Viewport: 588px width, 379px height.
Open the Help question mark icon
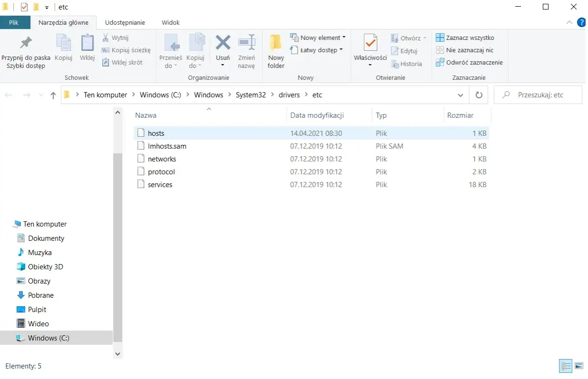(x=581, y=22)
